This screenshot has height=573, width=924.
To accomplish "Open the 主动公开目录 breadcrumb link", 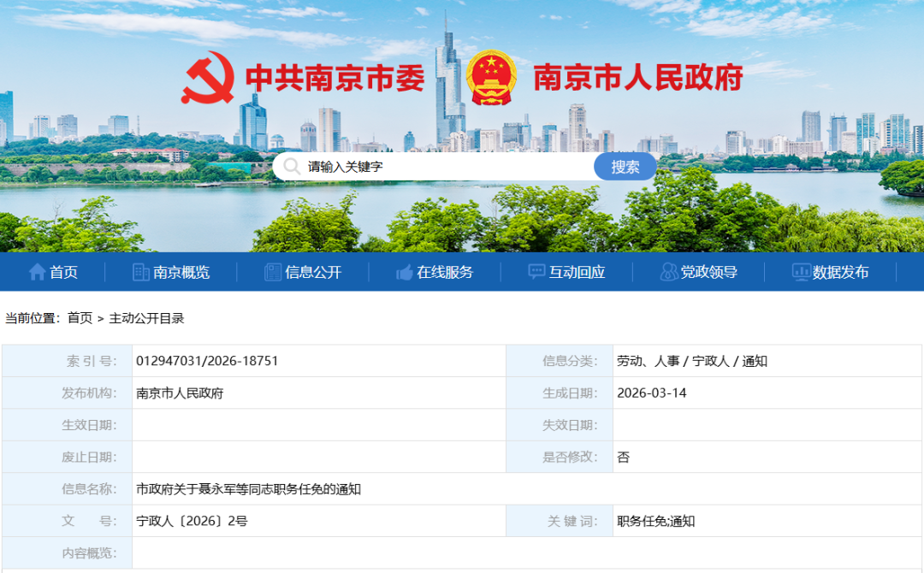I will tap(146, 318).
